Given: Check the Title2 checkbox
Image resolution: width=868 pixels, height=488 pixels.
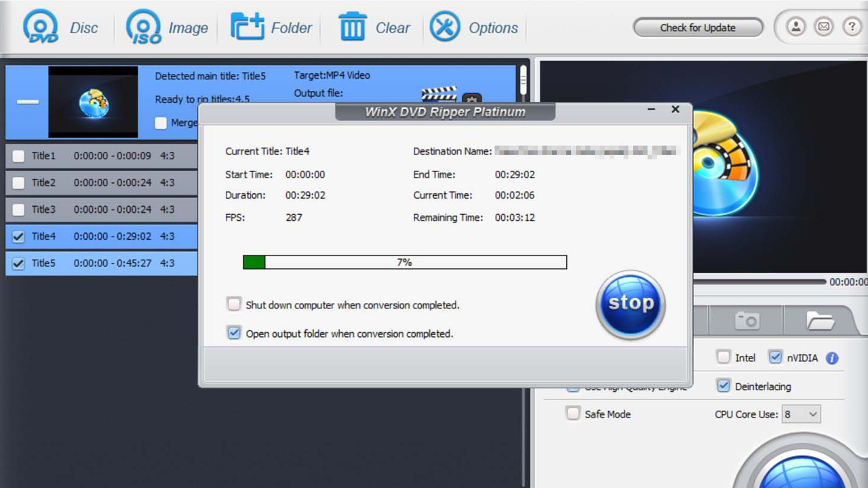Looking at the screenshot, I should pos(19,183).
